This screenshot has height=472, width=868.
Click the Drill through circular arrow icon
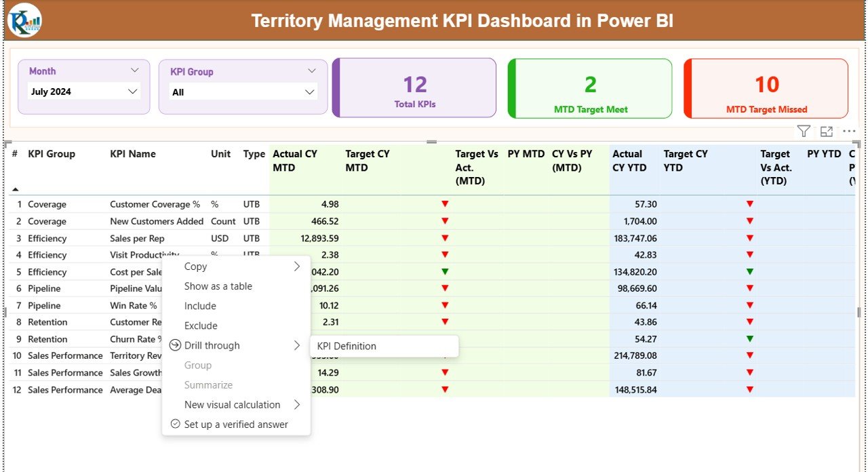(174, 345)
